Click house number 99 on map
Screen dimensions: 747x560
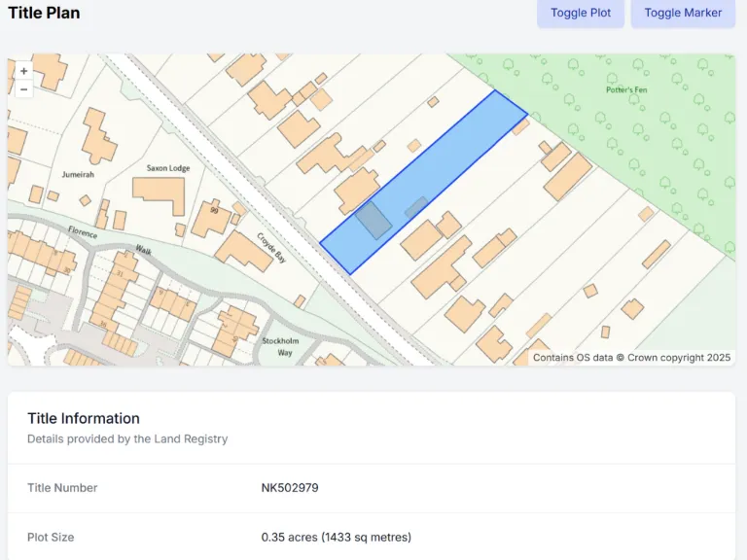[x=213, y=208]
